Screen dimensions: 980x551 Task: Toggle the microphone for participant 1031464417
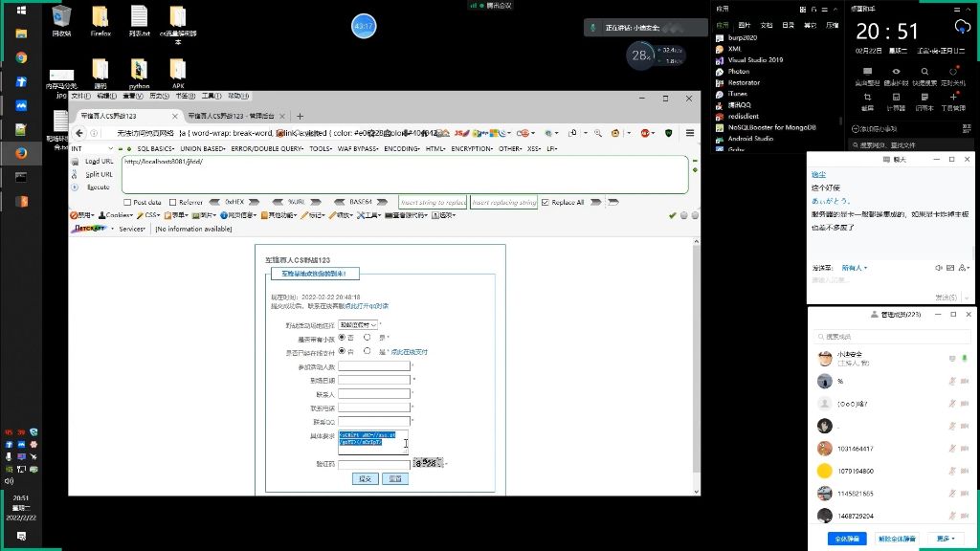952,449
